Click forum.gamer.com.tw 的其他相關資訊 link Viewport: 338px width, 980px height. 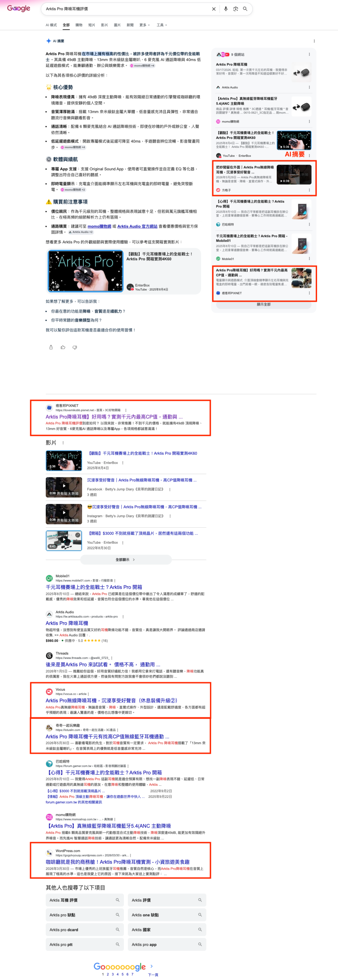pos(74,802)
